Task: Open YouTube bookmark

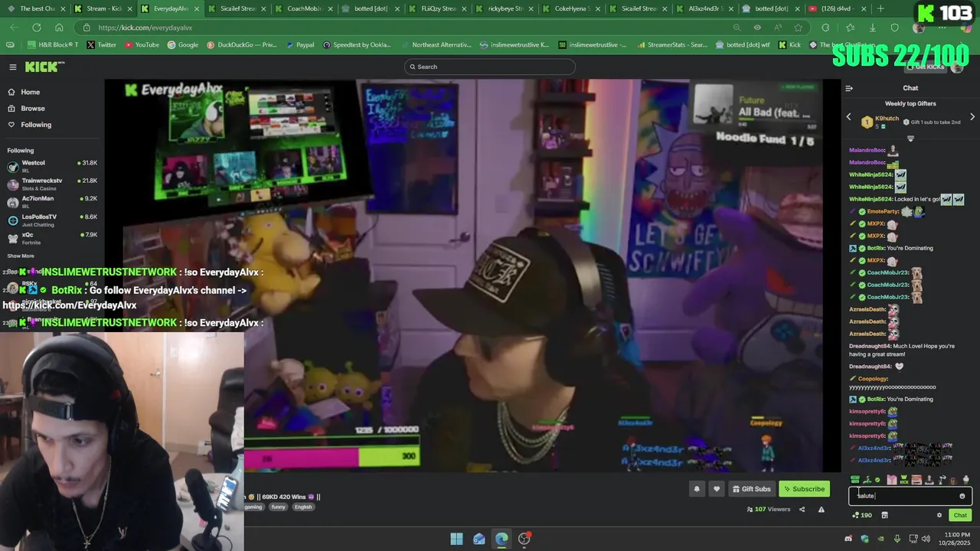Action: tap(142, 44)
